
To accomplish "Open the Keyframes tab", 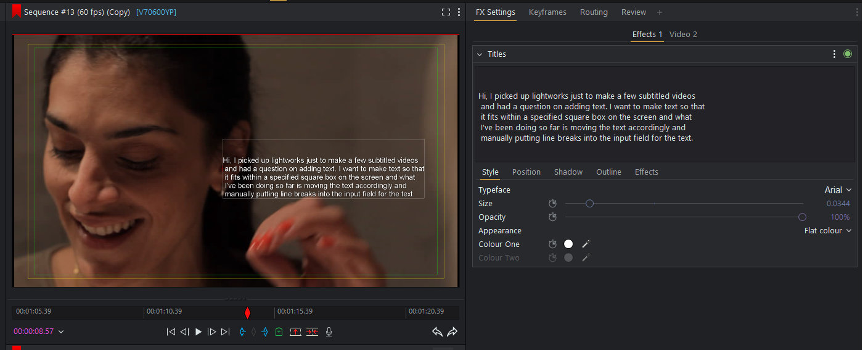I will pyautogui.click(x=547, y=12).
